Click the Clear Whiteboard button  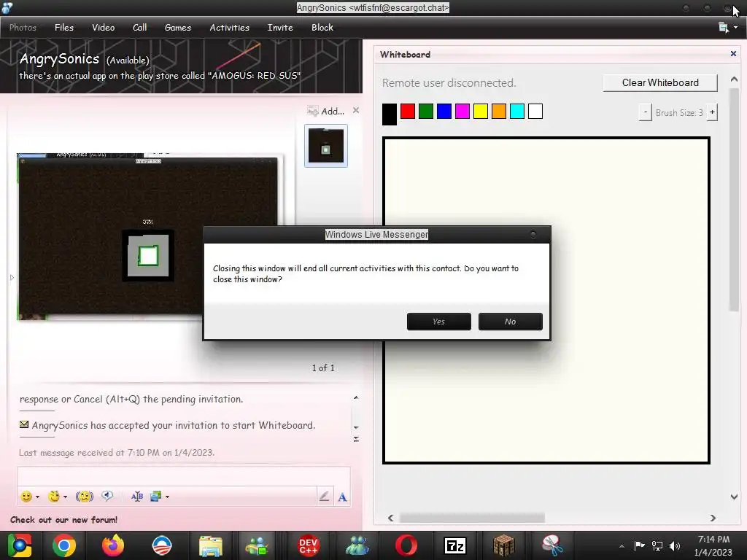pos(659,82)
